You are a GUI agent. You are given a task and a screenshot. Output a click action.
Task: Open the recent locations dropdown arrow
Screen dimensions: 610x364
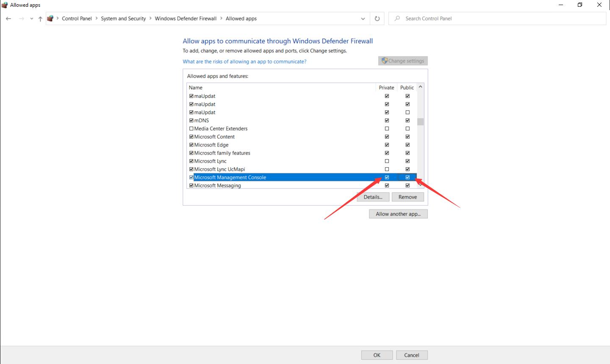[32, 19]
